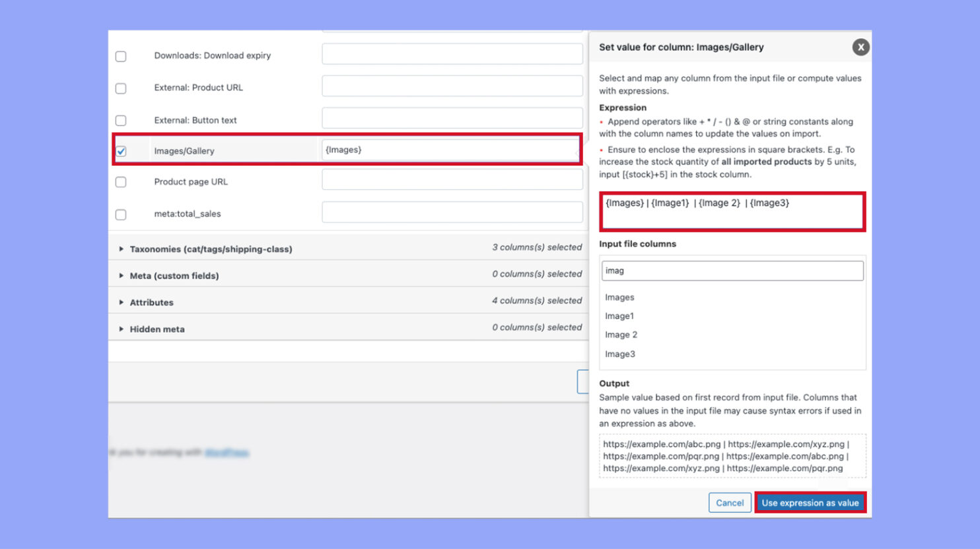Click the Use expression as value button
This screenshot has height=549, width=980.
(x=810, y=502)
